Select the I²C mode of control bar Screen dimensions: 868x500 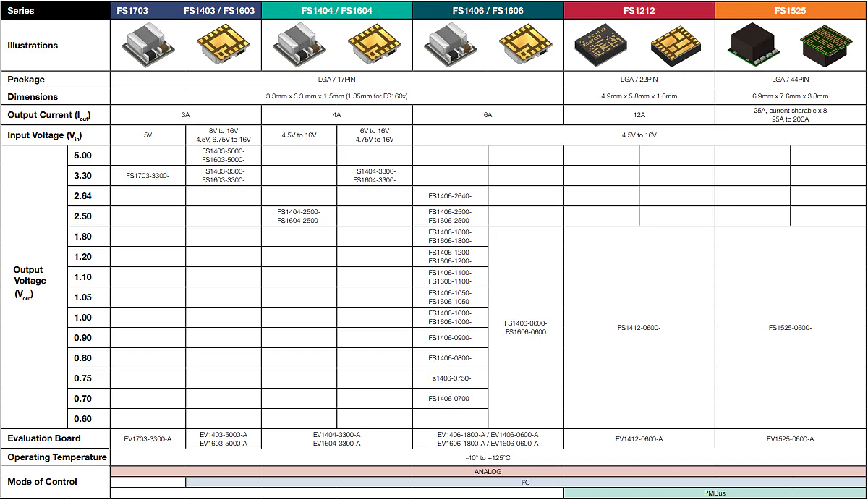coord(526,481)
